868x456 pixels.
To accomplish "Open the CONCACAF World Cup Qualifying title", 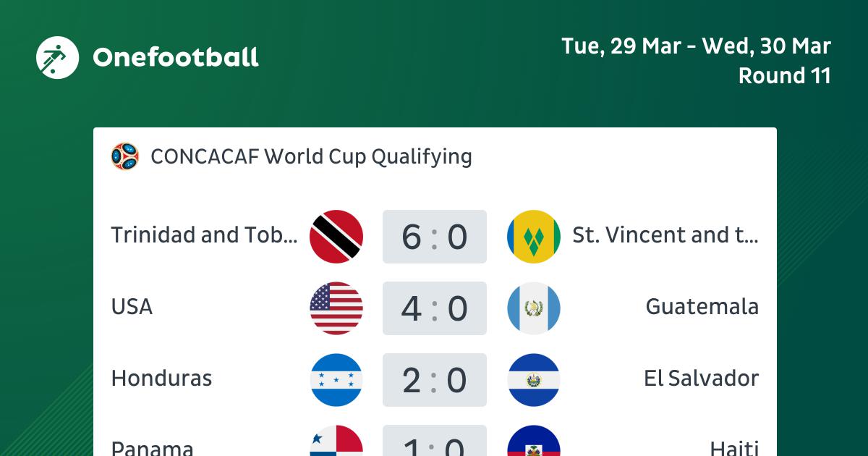I will coord(311,157).
